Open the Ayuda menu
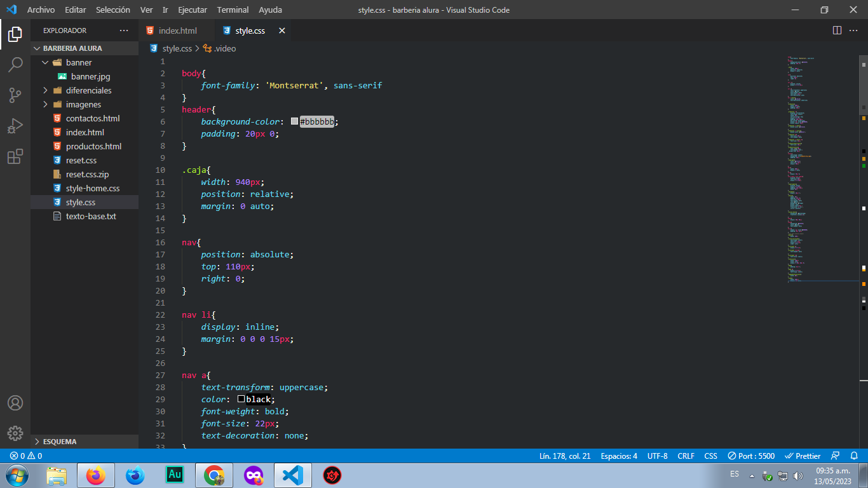Image resolution: width=868 pixels, height=488 pixels. point(271,10)
